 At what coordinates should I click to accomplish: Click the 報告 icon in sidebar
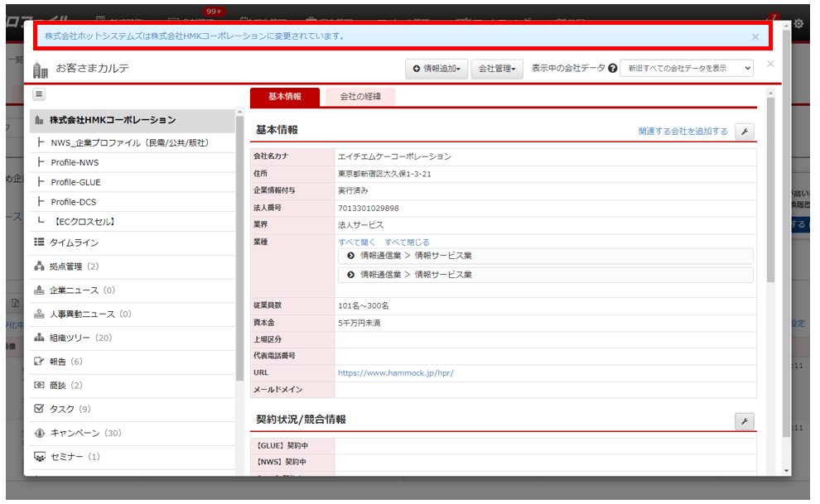point(39,362)
